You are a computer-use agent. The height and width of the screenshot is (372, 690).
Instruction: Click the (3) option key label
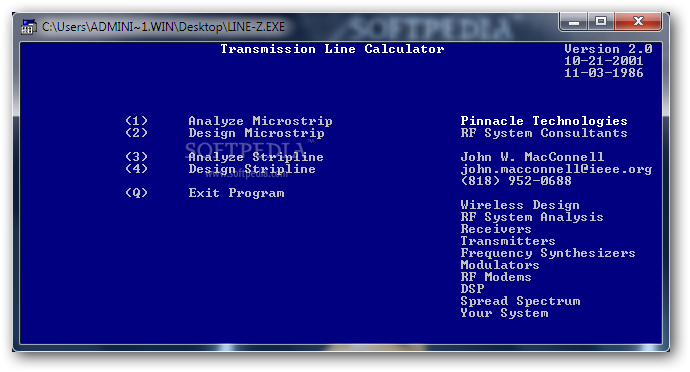[x=136, y=157]
